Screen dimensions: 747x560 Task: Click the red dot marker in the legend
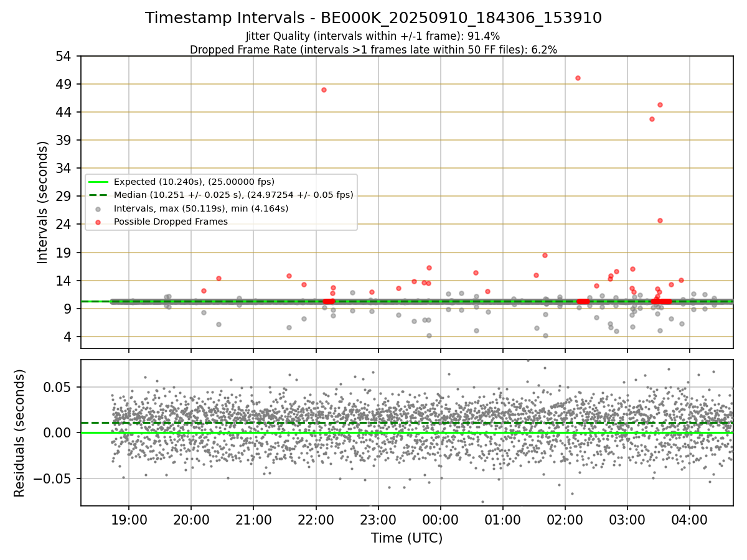pos(98,222)
